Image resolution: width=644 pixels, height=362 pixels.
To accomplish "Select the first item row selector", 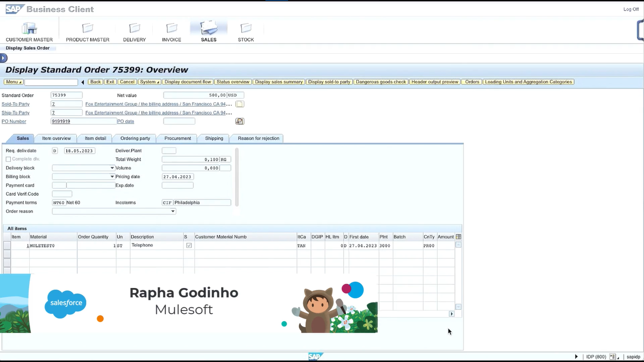I will (x=7, y=246).
